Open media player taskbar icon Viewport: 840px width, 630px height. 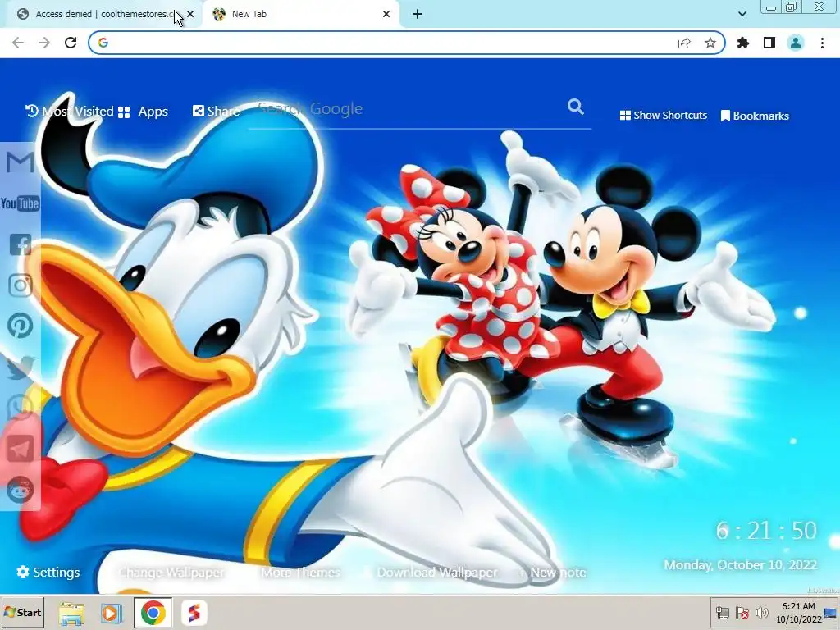112,613
